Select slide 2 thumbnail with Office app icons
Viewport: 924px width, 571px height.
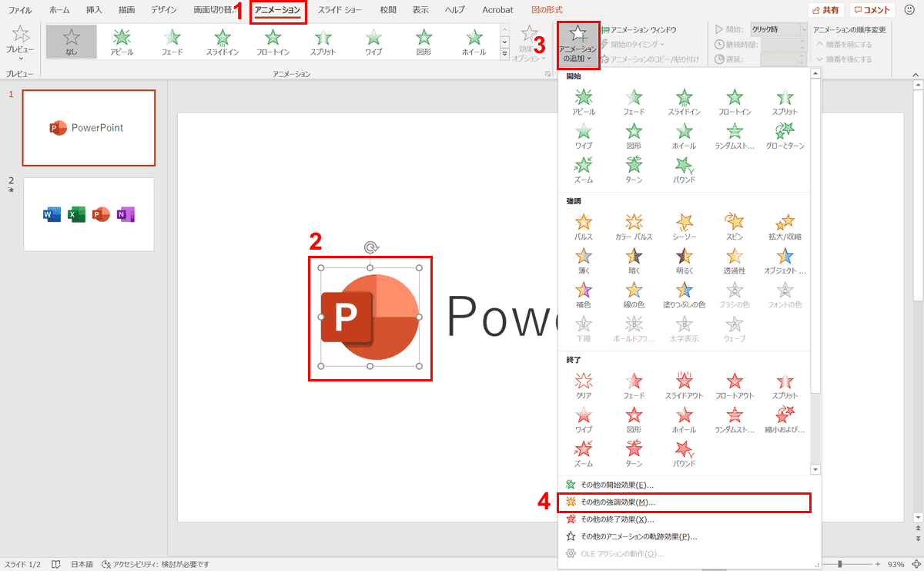click(89, 214)
